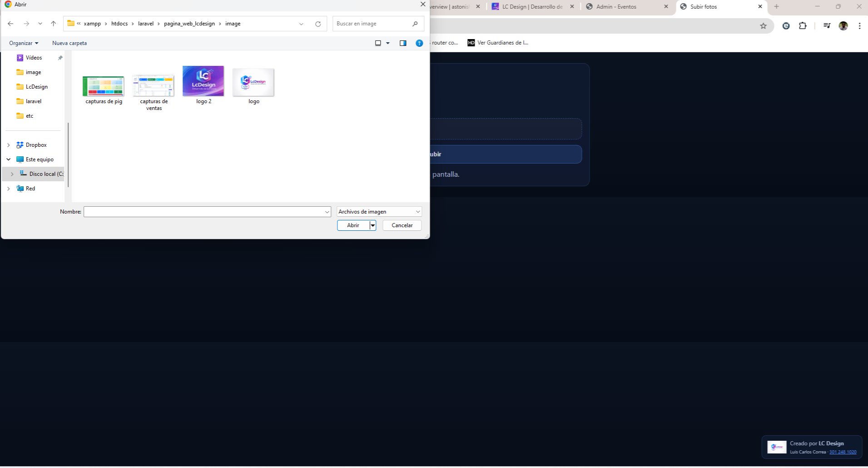Screen dimensions: 868x468
Task: Collapse the Este equipo tree item
Action: [x=8, y=159]
